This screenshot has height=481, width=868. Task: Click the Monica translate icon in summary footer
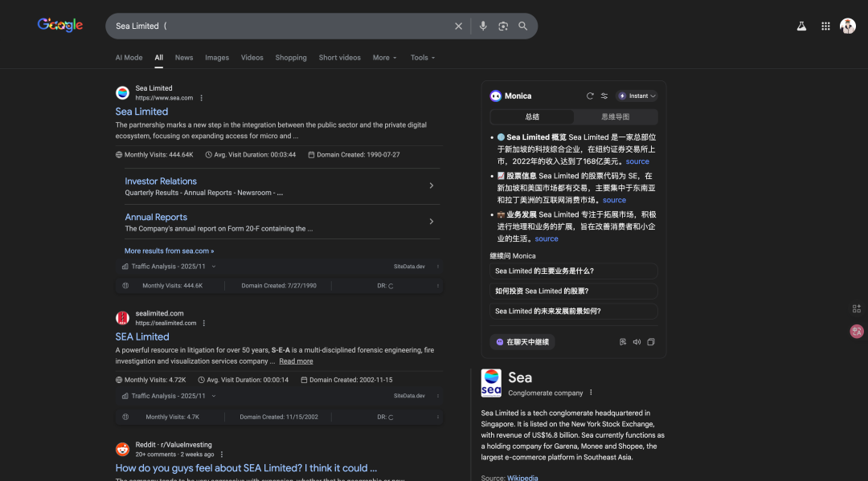(x=623, y=342)
